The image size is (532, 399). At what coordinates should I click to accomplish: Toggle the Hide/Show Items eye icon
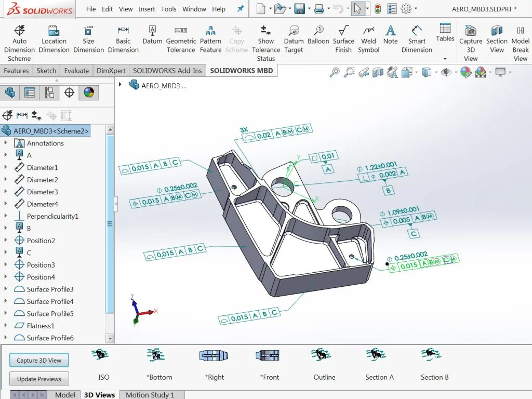point(445,73)
